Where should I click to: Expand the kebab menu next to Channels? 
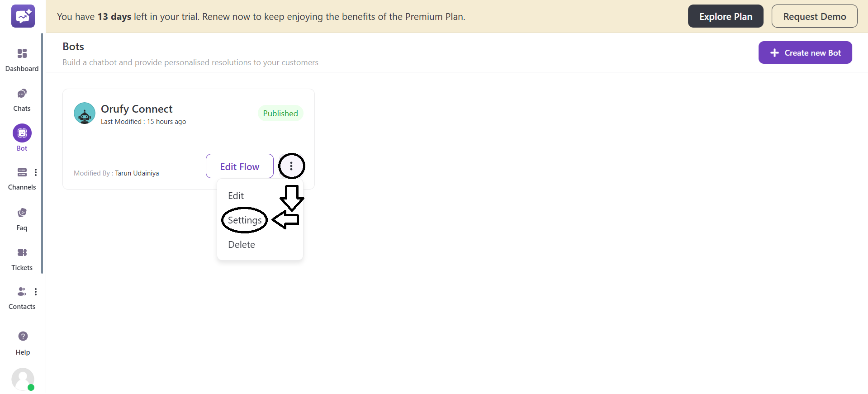[36, 172]
